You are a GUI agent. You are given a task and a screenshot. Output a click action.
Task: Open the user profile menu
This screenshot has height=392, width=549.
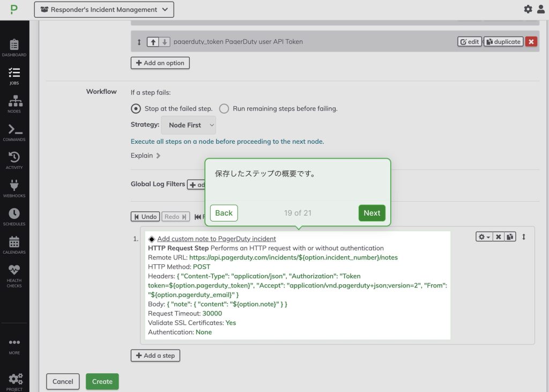(541, 9)
